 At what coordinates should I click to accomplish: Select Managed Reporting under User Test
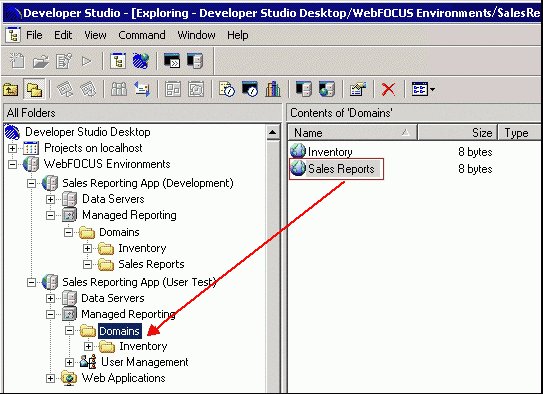click(x=128, y=314)
